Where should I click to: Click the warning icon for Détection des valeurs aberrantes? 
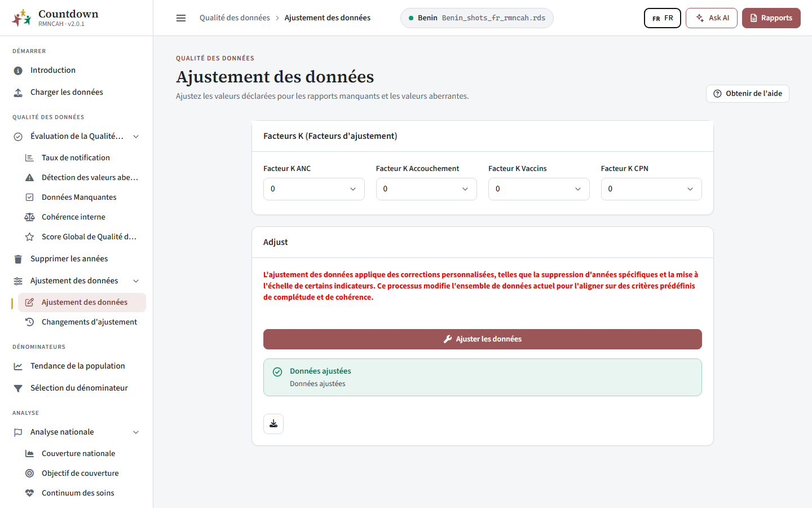click(x=29, y=178)
